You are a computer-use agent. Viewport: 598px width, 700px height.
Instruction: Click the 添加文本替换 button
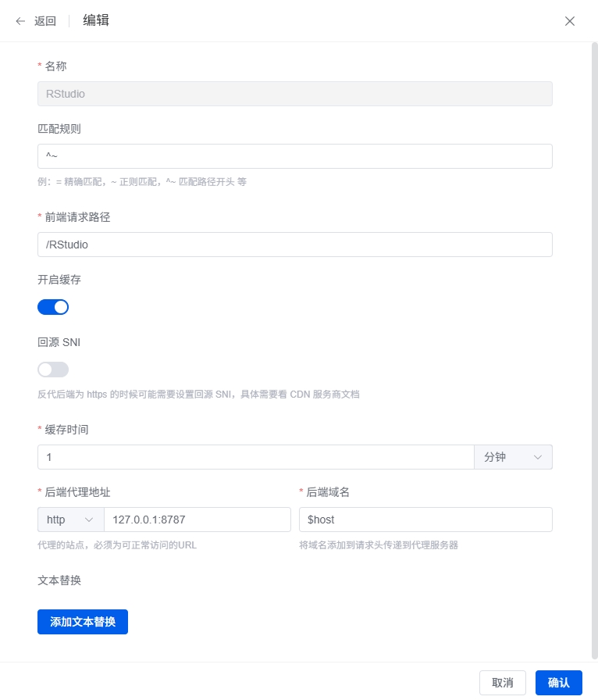tap(83, 622)
